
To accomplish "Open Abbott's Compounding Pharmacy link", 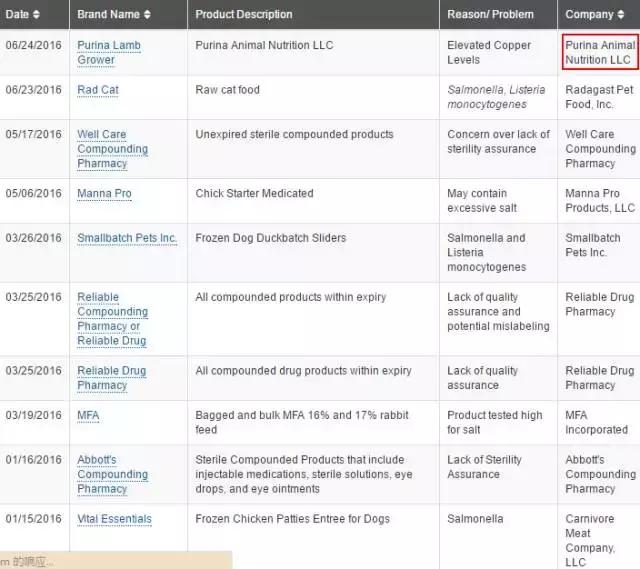I will click(112, 474).
